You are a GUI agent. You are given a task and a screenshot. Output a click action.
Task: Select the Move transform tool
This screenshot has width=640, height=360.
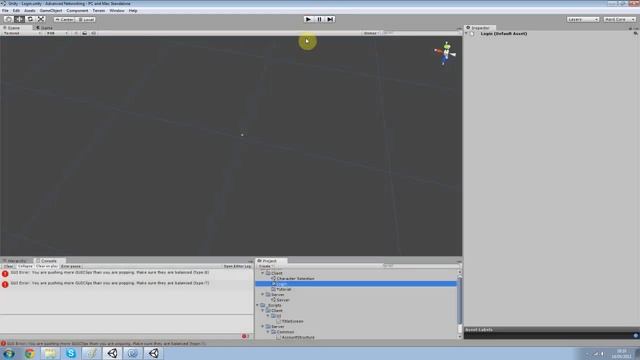(x=19, y=19)
